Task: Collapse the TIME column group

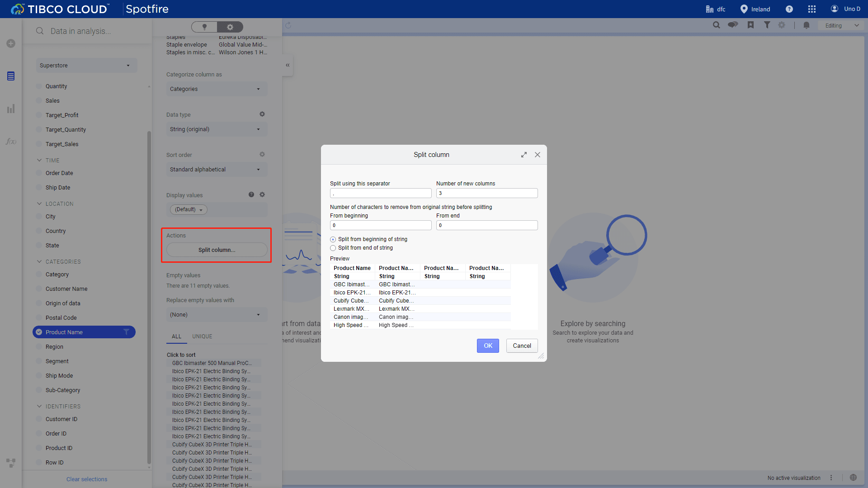Action: click(x=39, y=160)
